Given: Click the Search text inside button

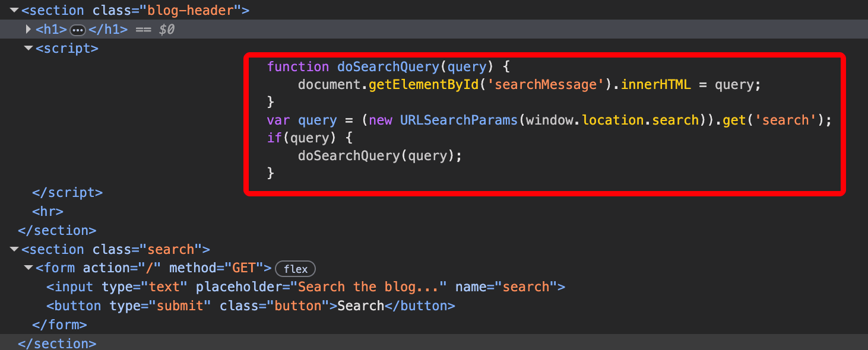Looking at the screenshot, I should 361,306.
